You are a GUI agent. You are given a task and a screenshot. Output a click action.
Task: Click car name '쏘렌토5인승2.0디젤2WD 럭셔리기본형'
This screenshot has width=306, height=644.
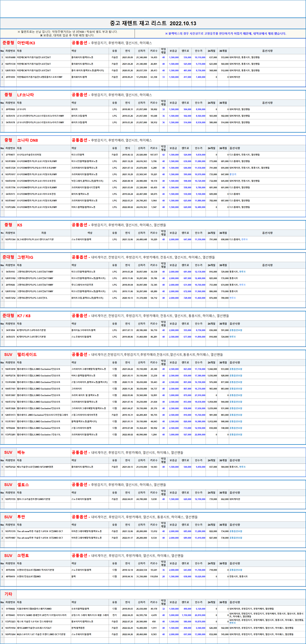pyautogui.click(x=36, y=570)
